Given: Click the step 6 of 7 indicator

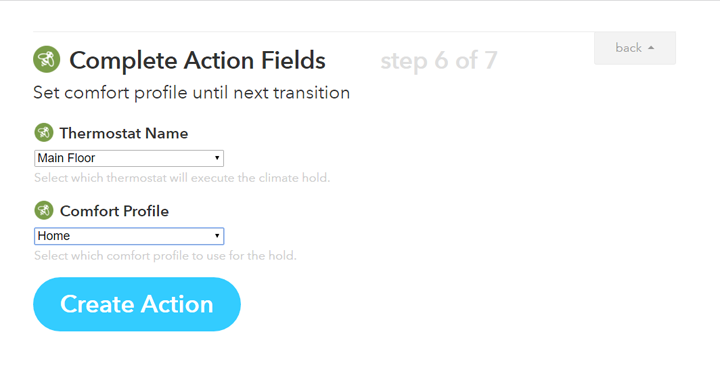Looking at the screenshot, I should [x=439, y=60].
